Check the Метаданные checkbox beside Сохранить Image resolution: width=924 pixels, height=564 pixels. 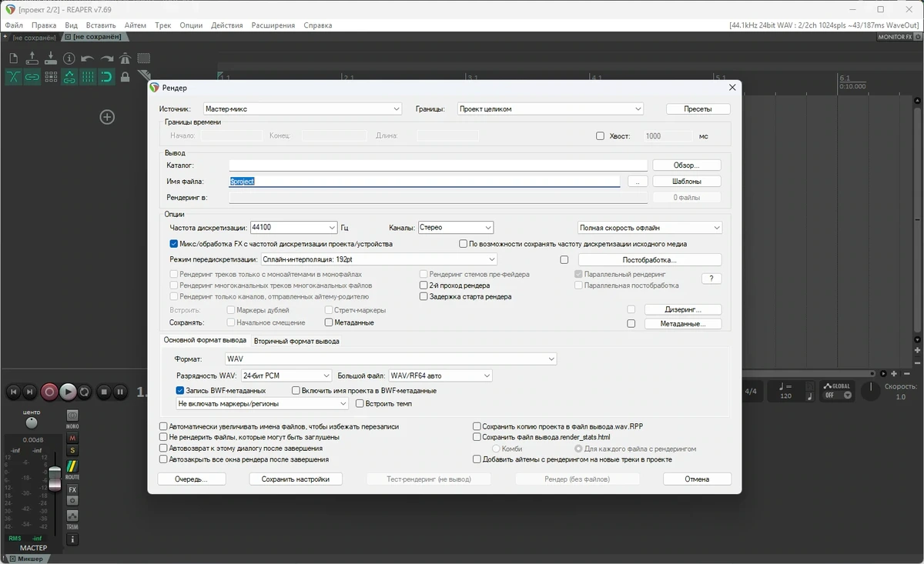[329, 322]
